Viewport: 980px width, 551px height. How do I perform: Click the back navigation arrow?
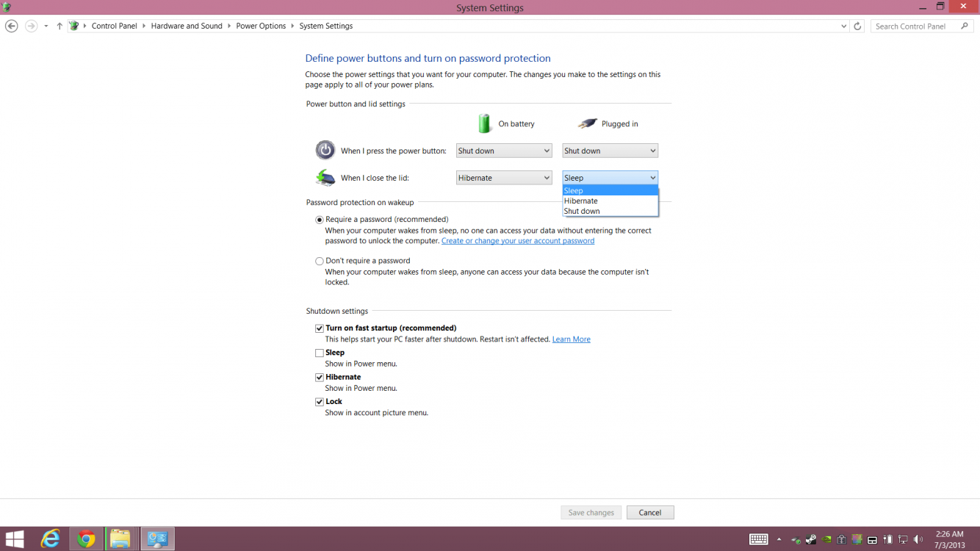click(11, 26)
